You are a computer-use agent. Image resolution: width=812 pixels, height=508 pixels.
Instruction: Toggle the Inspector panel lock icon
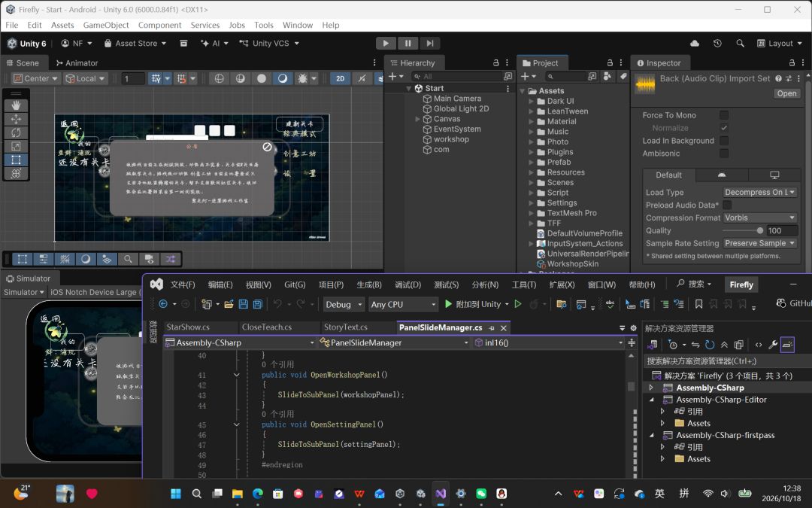pyautogui.click(x=792, y=62)
